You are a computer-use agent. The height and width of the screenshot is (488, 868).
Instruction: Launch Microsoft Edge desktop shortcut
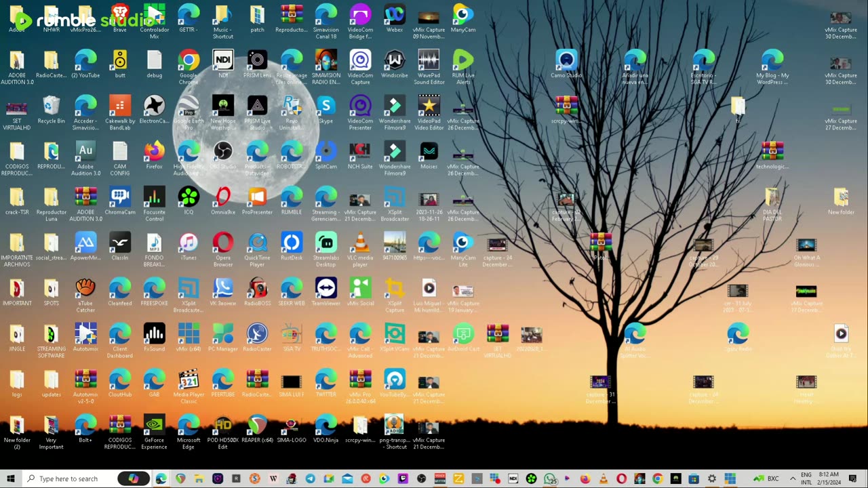(189, 430)
